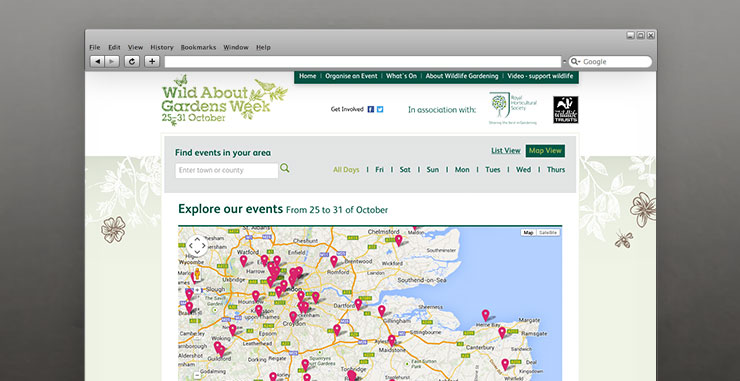Zoom out with the map minus button
Image resolution: width=740 pixels, height=381 pixels.
pyautogui.click(x=197, y=376)
